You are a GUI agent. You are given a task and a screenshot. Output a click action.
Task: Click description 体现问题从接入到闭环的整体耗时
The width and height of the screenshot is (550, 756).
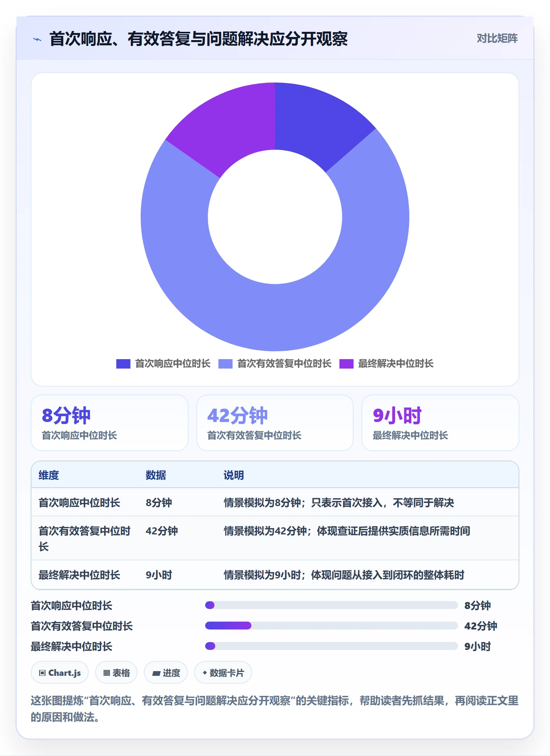click(x=388, y=575)
